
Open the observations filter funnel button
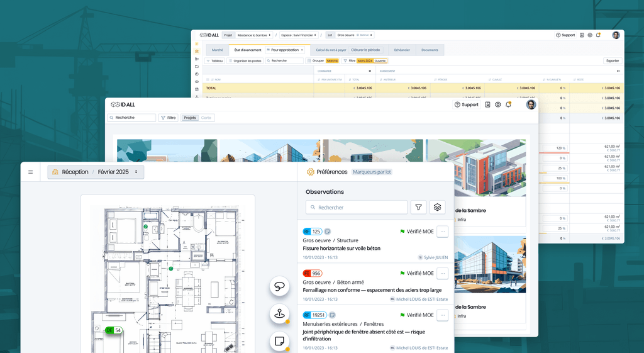418,208
